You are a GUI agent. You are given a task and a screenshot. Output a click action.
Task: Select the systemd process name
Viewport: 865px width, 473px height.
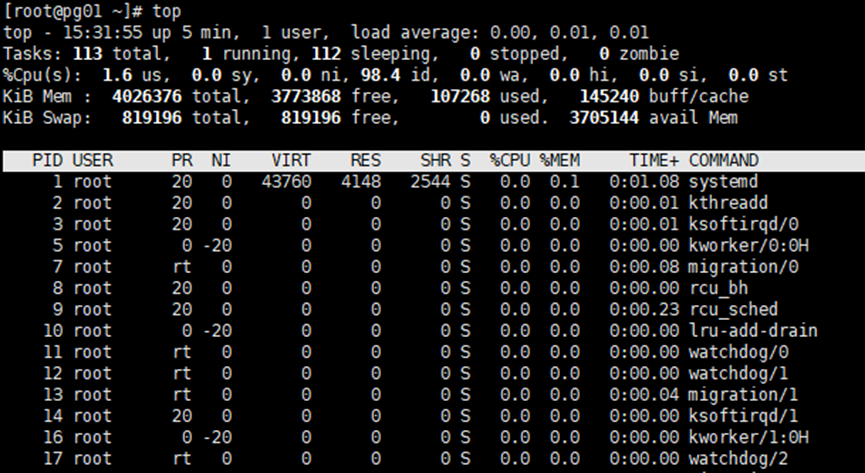[723, 182]
